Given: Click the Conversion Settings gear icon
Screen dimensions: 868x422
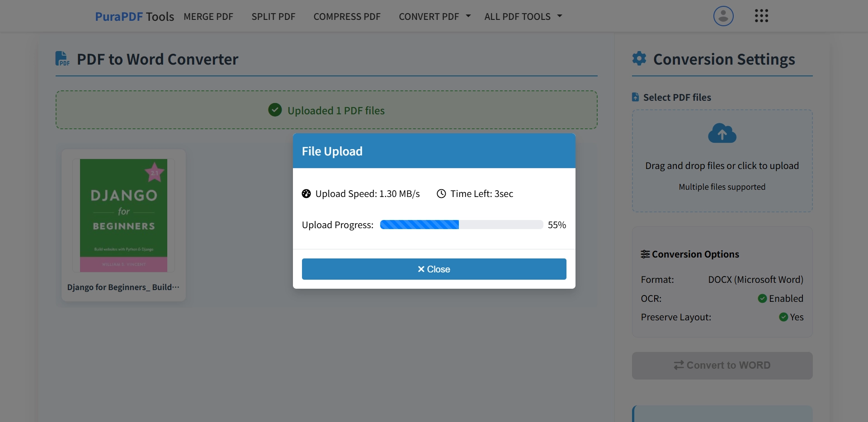Looking at the screenshot, I should 639,58.
